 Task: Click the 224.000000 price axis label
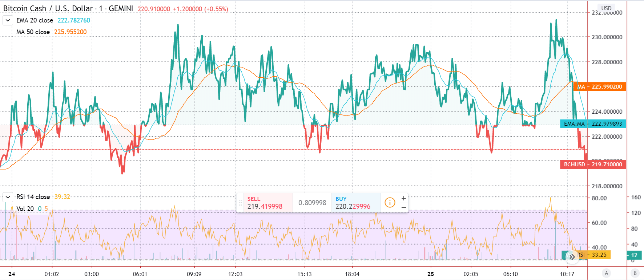tap(607, 111)
